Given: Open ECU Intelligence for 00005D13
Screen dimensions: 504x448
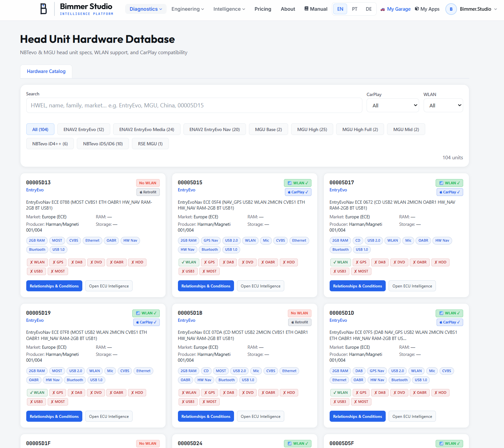Looking at the screenshot, I should [x=109, y=286].
